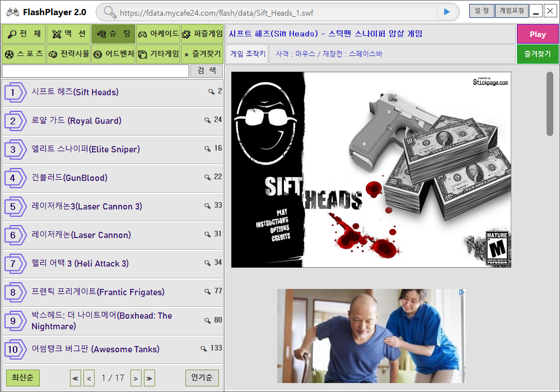Image resolution: width=560 pixels, height=392 pixels.
Task: Click the ad info triangle icon
Action: click(x=461, y=292)
